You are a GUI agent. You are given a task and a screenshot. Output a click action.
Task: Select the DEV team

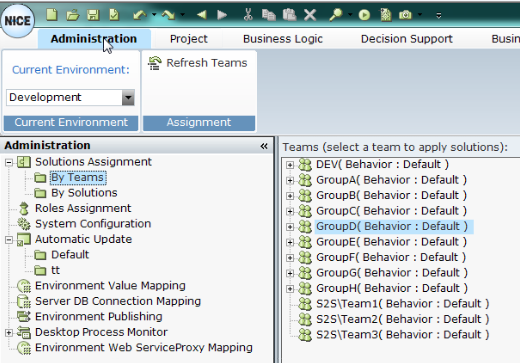coord(382,164)
